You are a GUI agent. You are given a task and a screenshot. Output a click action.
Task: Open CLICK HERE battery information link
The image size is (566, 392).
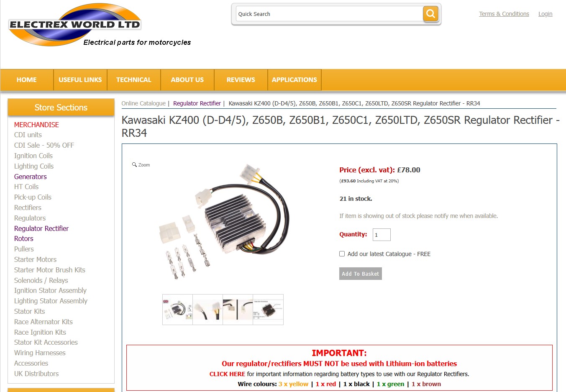tap(227, 374)
